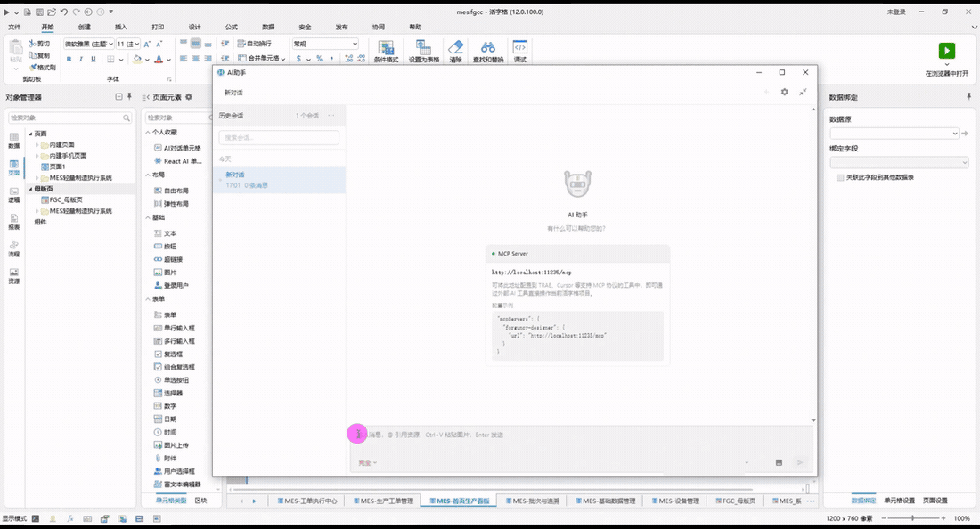Open AI assistant settings gear

point(784,92)
